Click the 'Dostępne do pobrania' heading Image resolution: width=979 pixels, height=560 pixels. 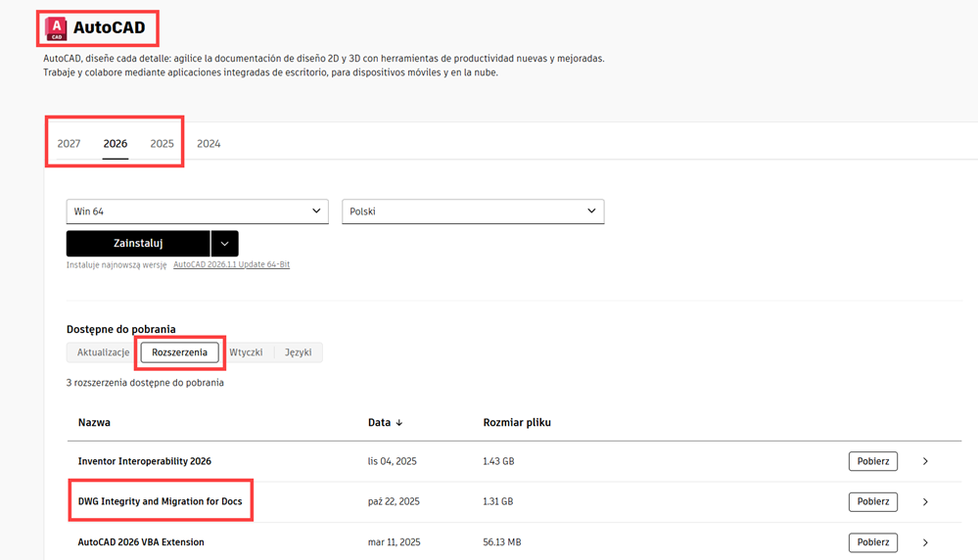point(121,329)
